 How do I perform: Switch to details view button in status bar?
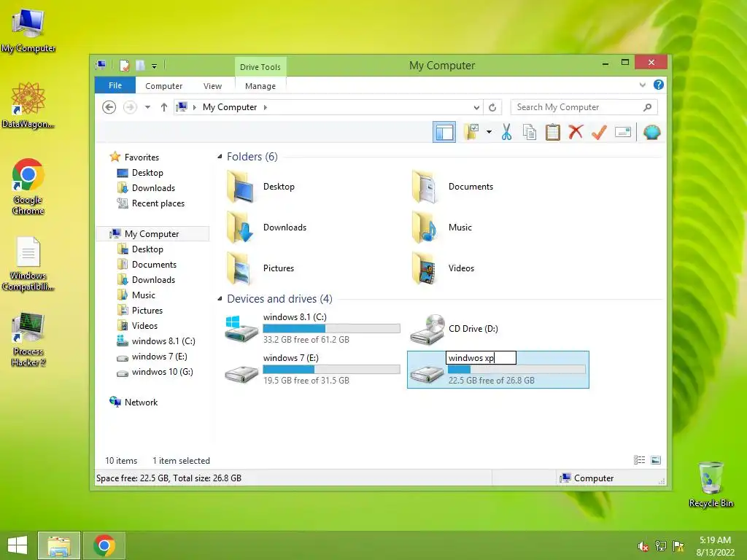coord(639,459)
